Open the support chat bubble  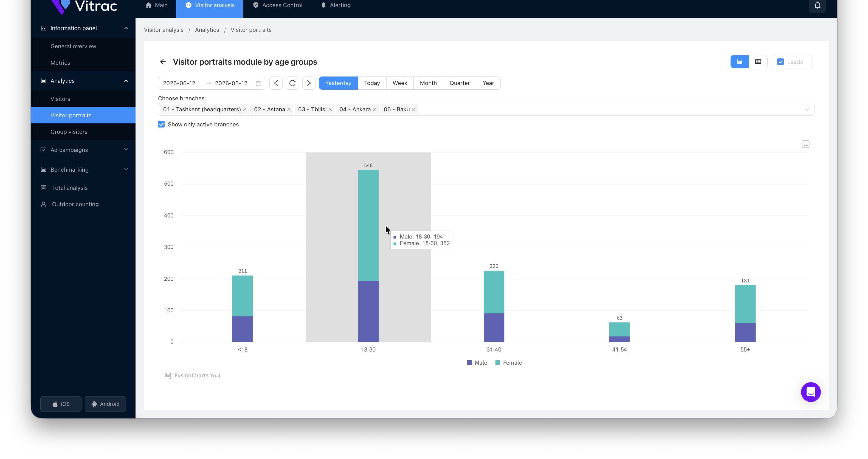[811, 392]
